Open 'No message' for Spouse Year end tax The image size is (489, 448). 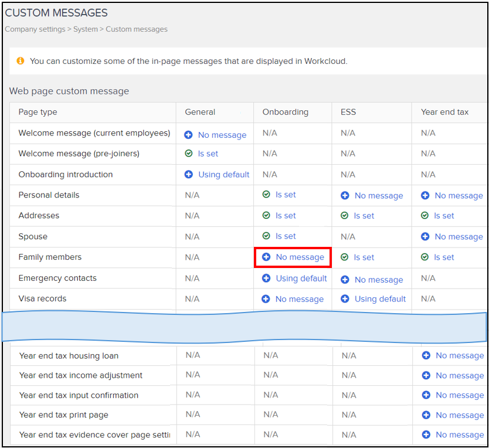coord(459,237)
